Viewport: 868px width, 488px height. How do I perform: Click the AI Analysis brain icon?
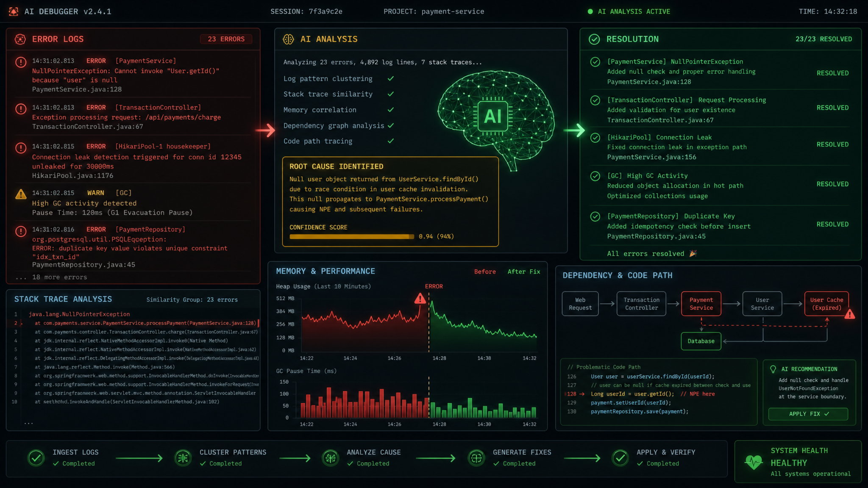tap(288, 39)
